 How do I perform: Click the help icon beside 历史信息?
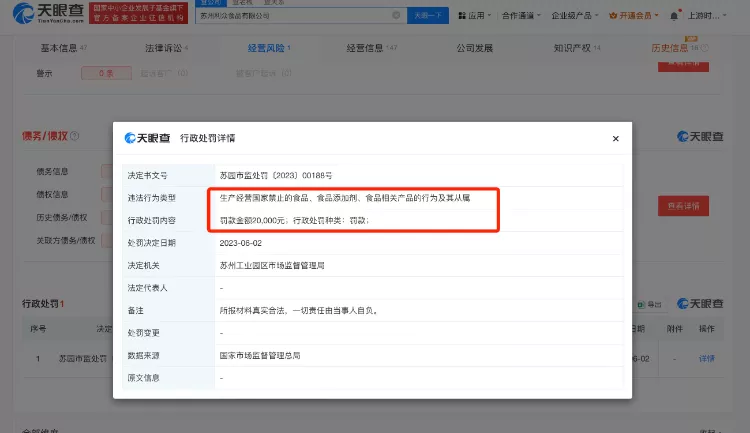click(705, 48)
